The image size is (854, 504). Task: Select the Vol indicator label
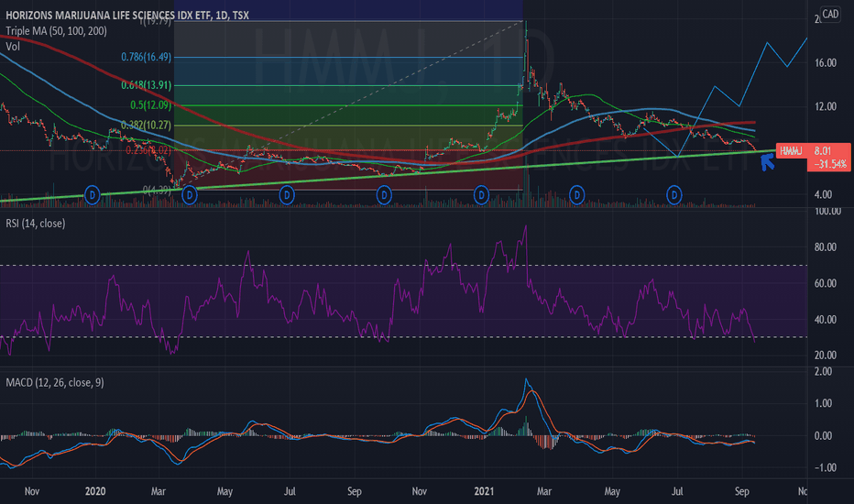pos(13,47)
